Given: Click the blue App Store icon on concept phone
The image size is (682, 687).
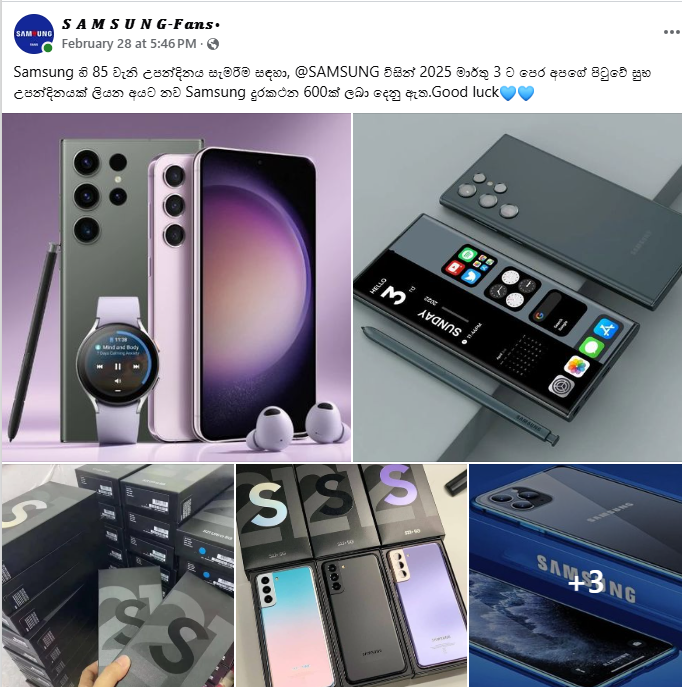Looking at the screenshot, I should tap(606, 329).
